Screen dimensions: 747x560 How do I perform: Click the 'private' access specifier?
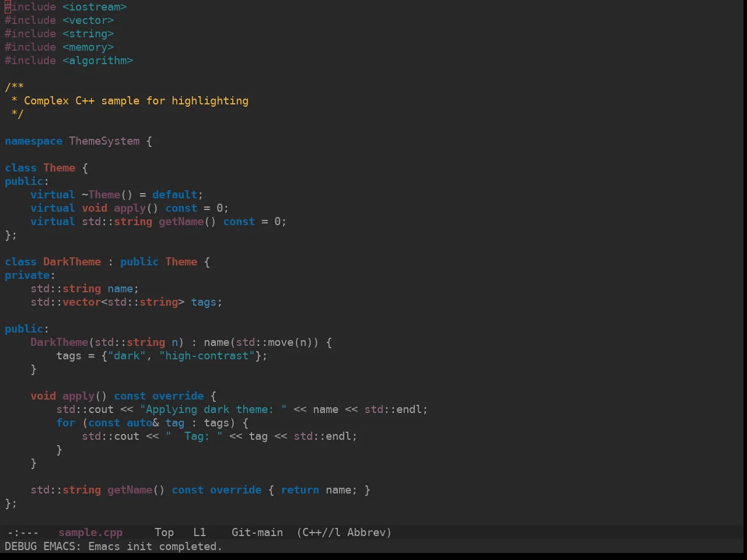click(27, 275)
